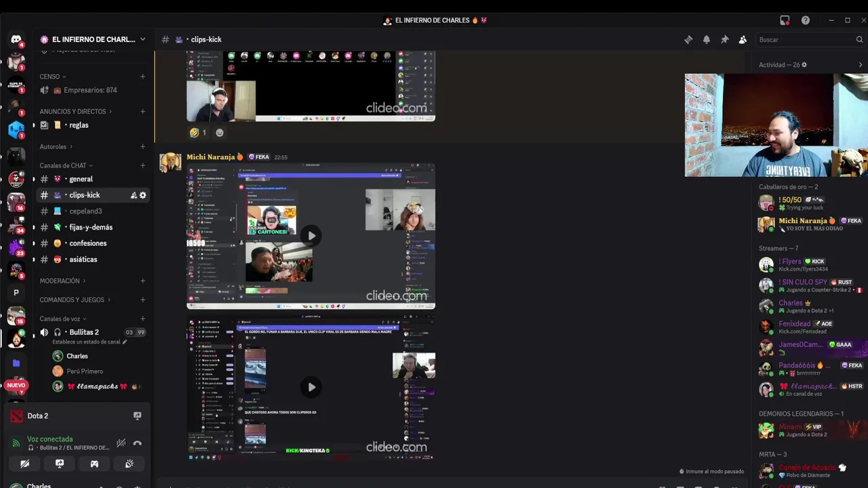Click the search magnifier icon
Screen dimensions: 868x488
859,40
